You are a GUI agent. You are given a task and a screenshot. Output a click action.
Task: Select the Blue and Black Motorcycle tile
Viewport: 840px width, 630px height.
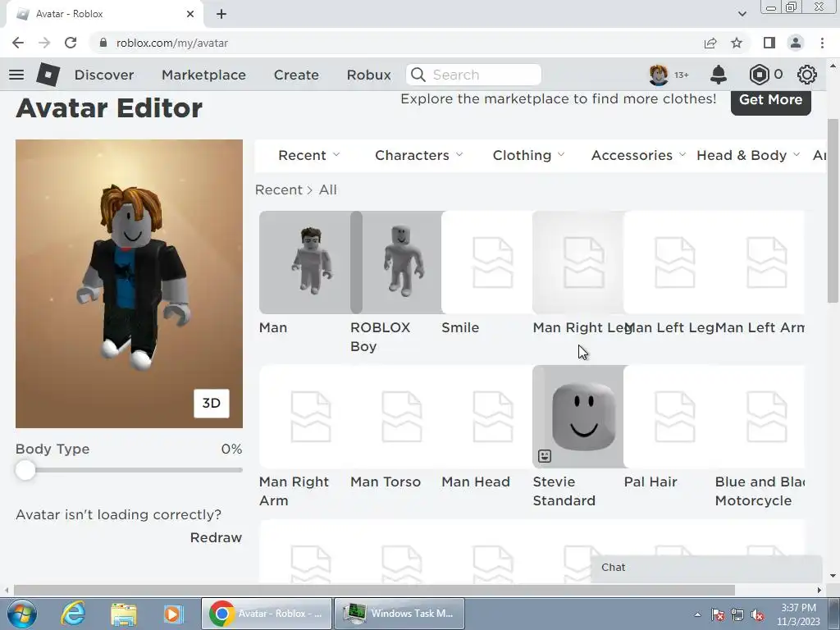point(760,416)
